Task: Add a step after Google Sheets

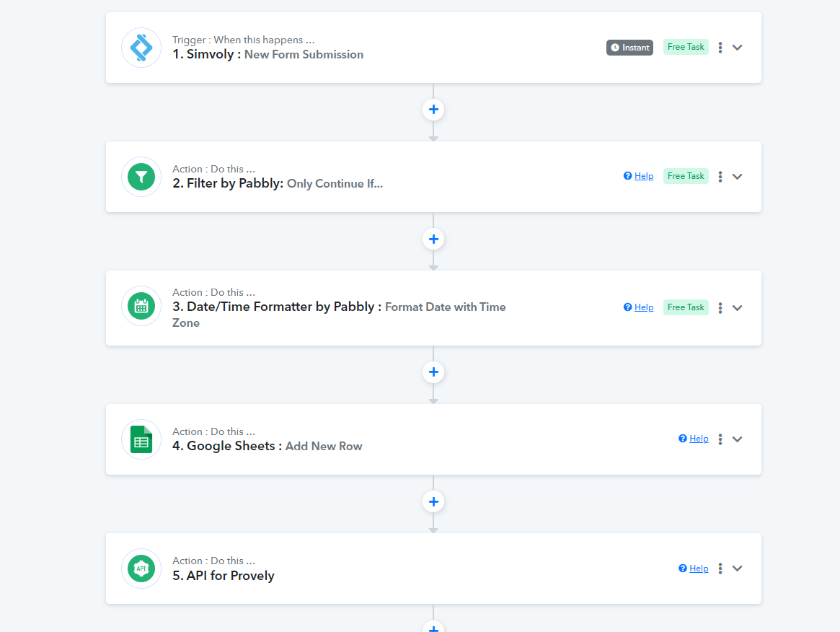Action: pos(433,501)
